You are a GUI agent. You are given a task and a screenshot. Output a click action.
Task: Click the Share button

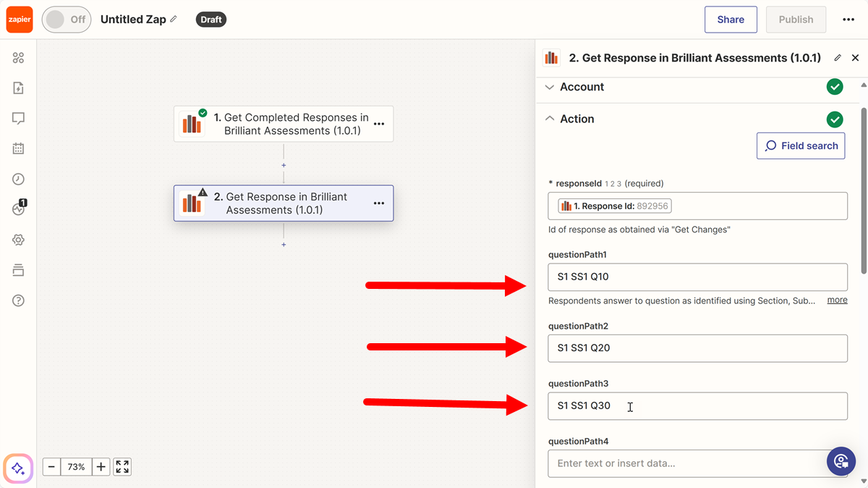click(x=731, y=20)
